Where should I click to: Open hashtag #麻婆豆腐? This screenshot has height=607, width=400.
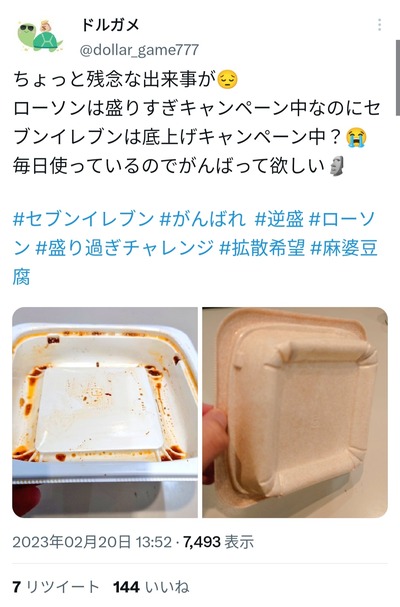[194, 262]
